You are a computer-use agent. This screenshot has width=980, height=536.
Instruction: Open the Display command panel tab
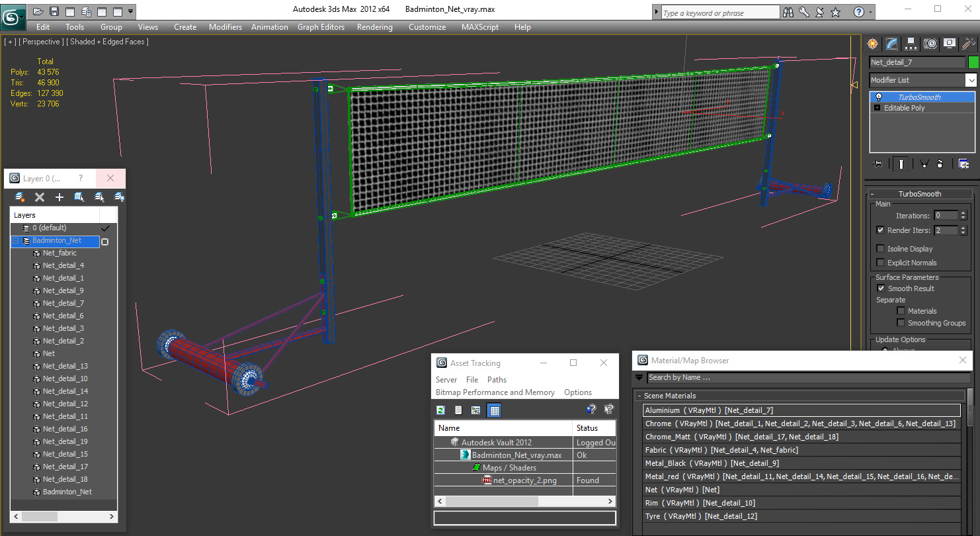click(950, 44)
